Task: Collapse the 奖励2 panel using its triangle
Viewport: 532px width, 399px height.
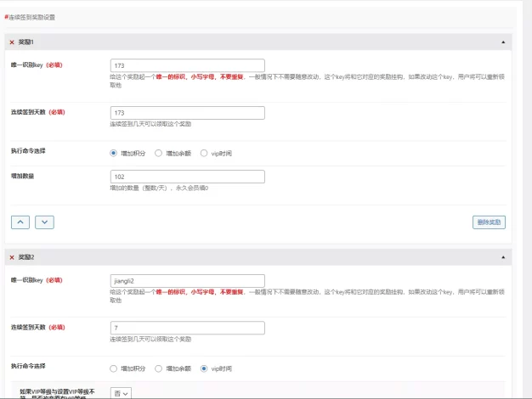Action: point(502,256)
